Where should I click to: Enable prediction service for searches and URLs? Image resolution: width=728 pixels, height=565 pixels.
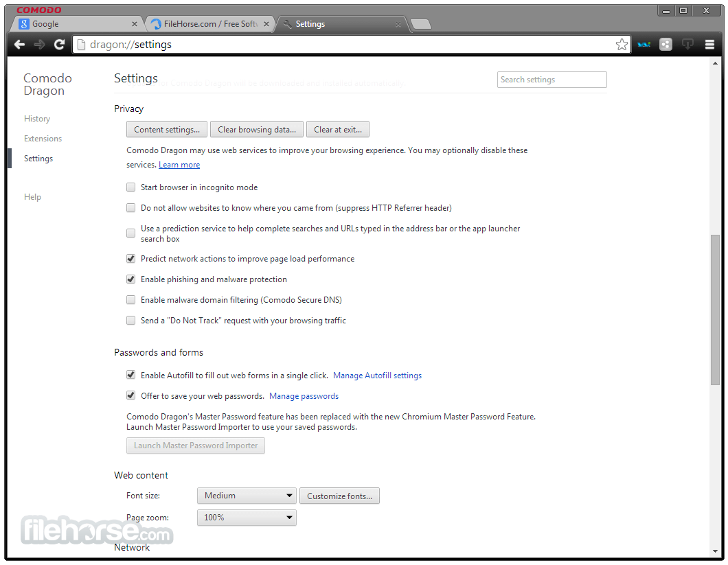click(x=131, y=233)
